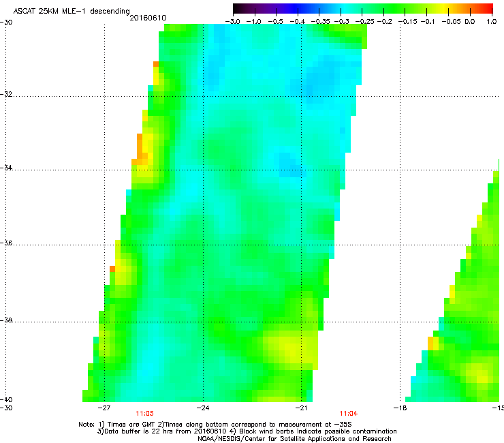This screenshot has width=504, height=443.
Task: Click the note line starting 'Times are GMT'
Action: coord(215,425)
